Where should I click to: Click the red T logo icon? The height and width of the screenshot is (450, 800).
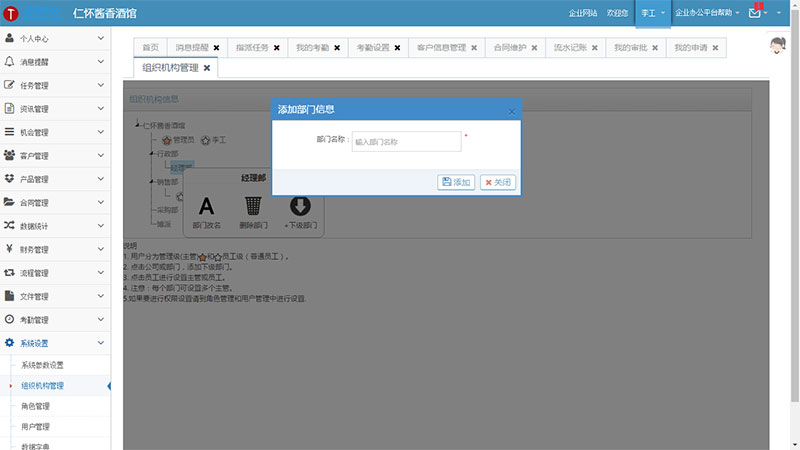click(13, 14)
